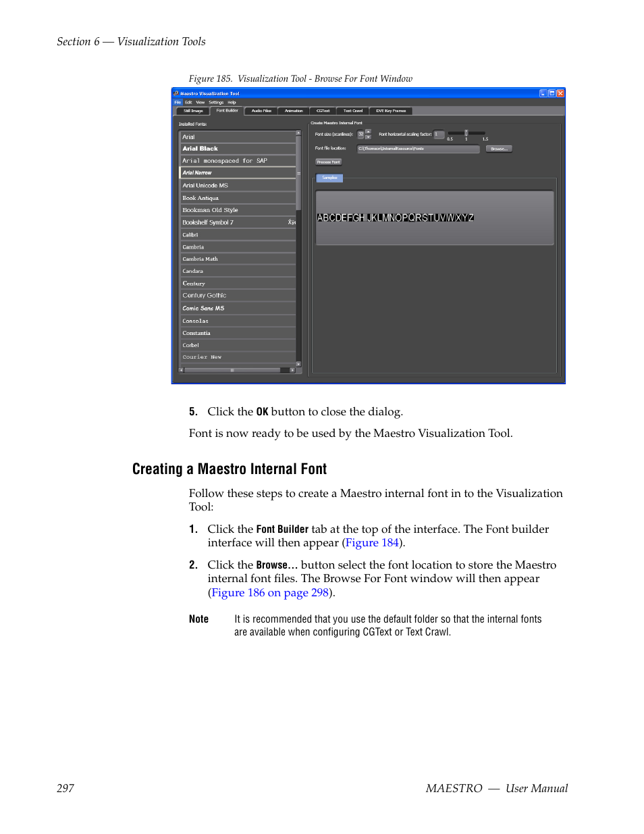Select the Century font row
644x834 pixels.
(238, 284)
